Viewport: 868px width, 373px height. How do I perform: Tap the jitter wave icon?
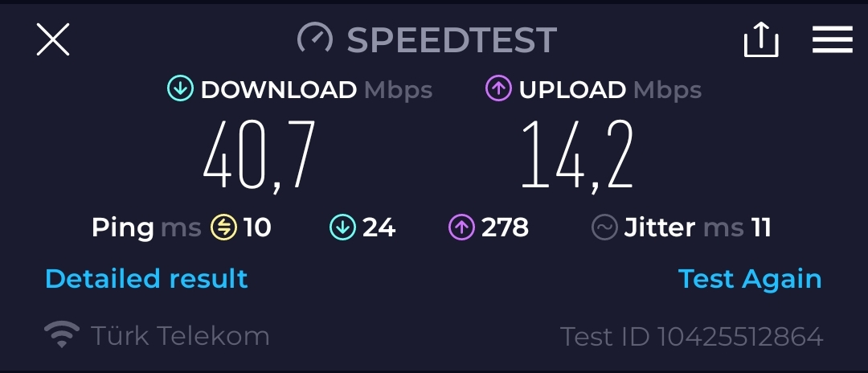click(x=604, y=227)
